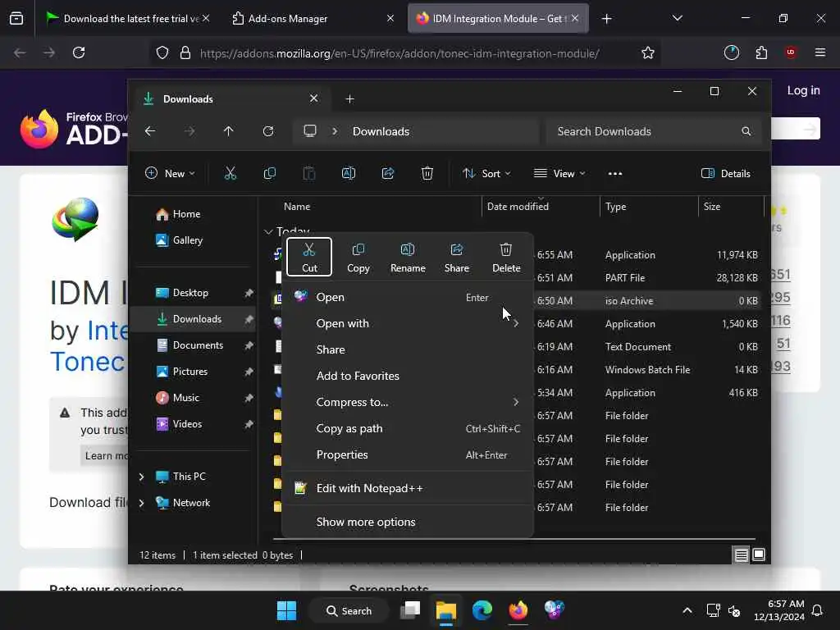Switch to large thumbnails view icon
This screenshot has width=840, height=630.
[759, 555]
